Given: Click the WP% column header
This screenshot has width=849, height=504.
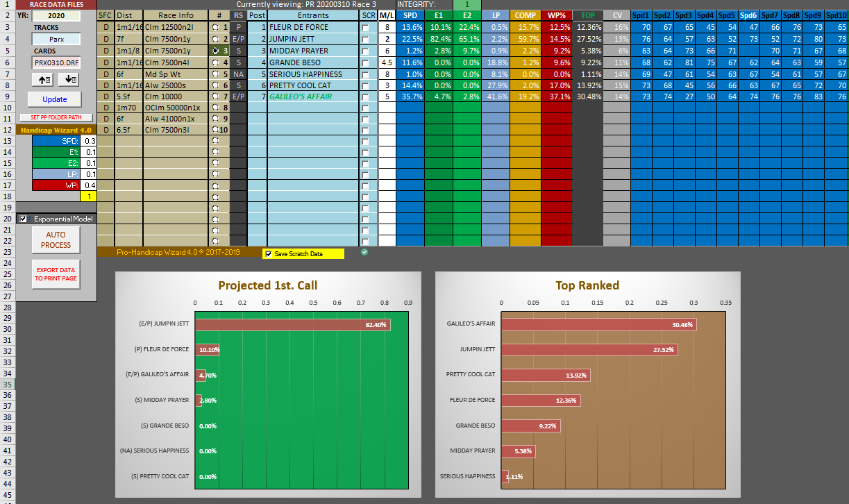Looking at the screenshot, I should point(556,15).
